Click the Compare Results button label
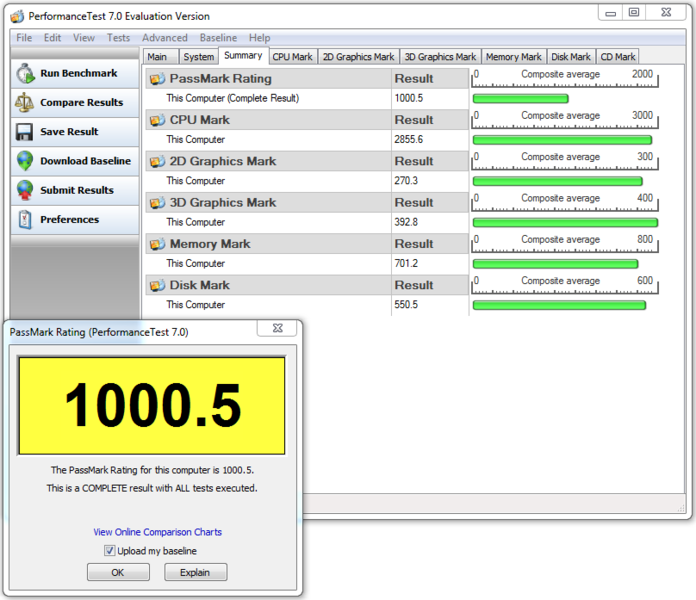Image resolution: width=696 pixels, height=600 pixels. click(82, 103)
